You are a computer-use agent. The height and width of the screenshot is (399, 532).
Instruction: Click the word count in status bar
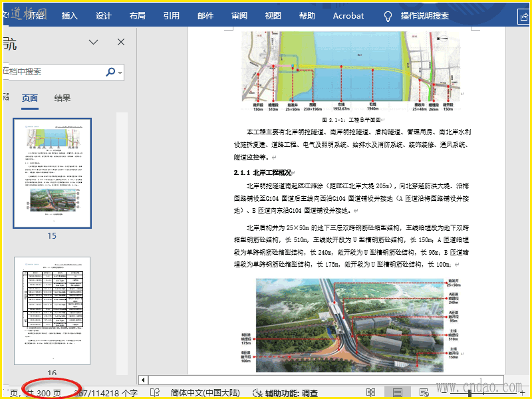click(106, 393)
